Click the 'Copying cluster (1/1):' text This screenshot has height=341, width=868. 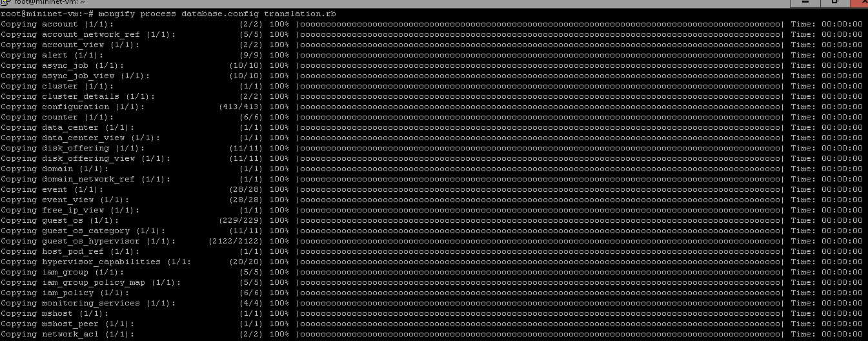tap(57, 86)
